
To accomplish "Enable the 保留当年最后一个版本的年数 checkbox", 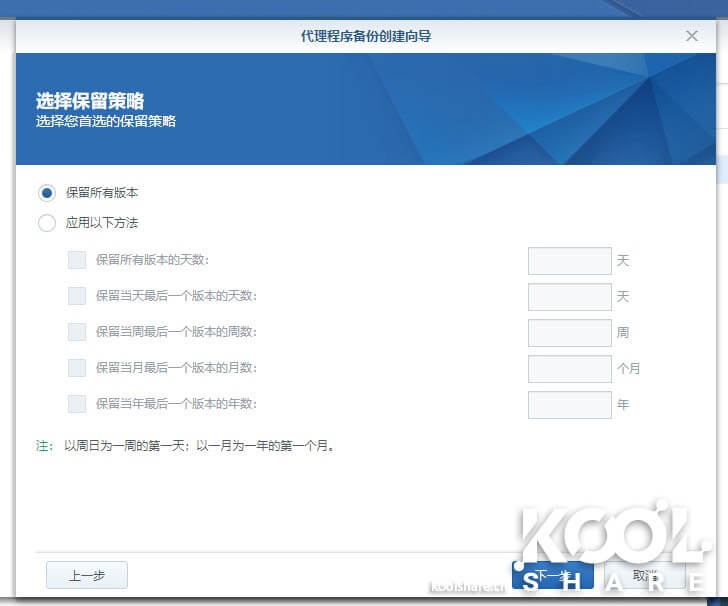I will coord(77,404).
